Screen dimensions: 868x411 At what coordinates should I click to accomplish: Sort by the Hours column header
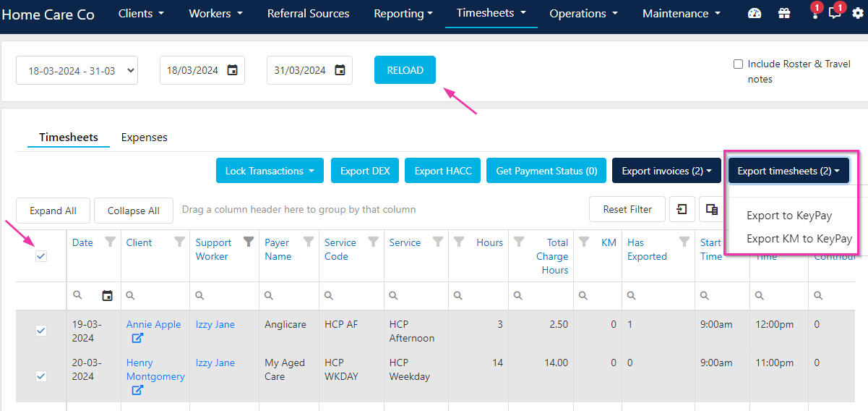(x=489, y=242)
